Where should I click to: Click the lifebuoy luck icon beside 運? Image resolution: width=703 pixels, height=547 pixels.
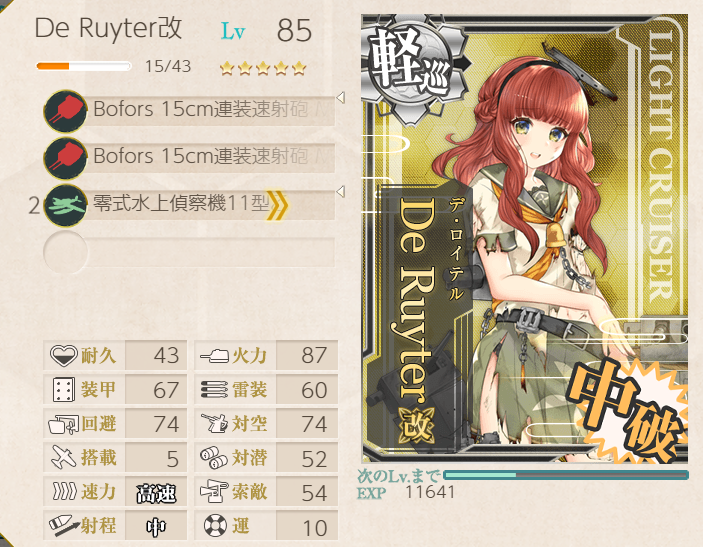coord(215,525)
